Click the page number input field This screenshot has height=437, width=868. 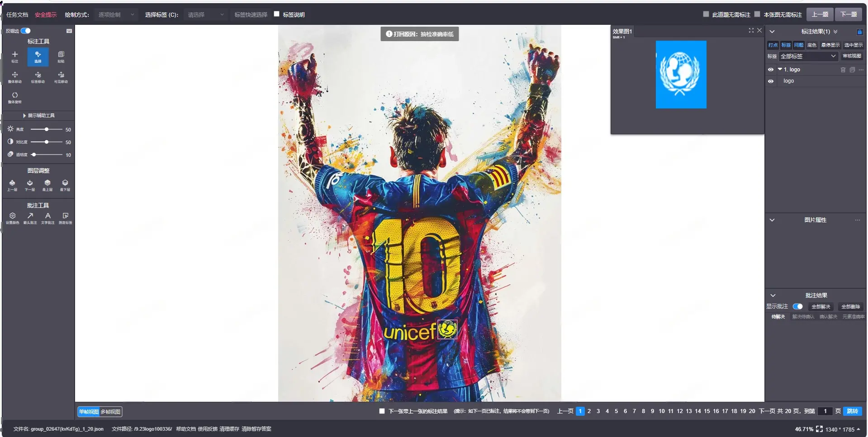(x=825, y=411)
